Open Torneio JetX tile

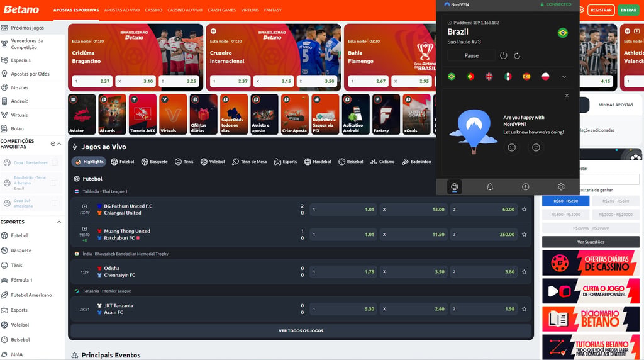143,115
